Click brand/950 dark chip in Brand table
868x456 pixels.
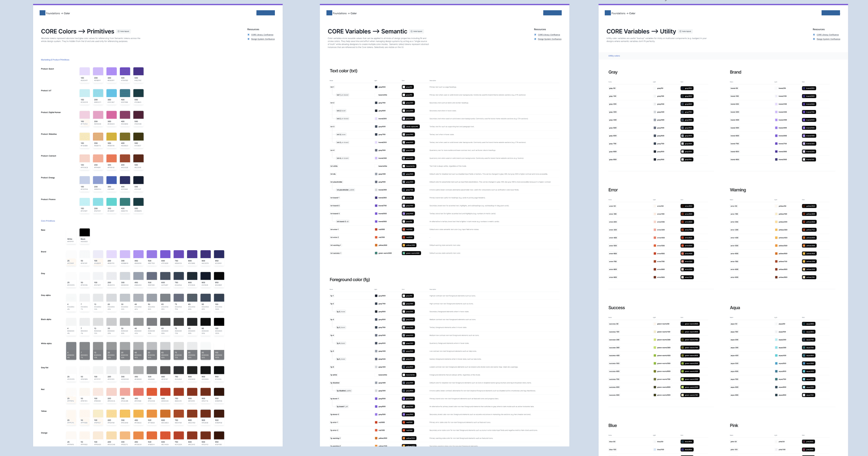(809, 89)
